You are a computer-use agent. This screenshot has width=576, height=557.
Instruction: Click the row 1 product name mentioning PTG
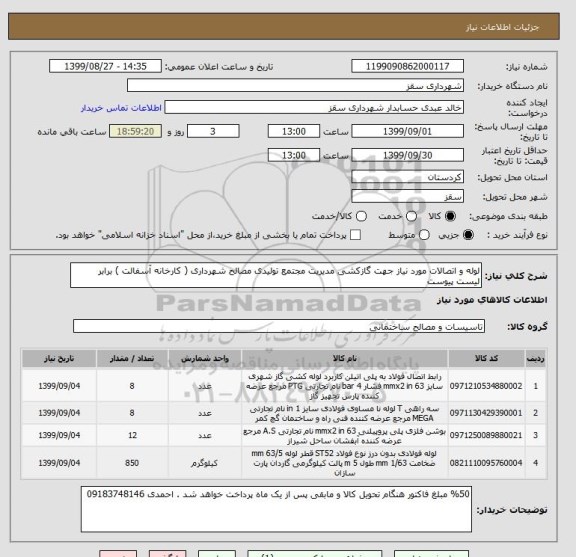click(x=345, y=386)
